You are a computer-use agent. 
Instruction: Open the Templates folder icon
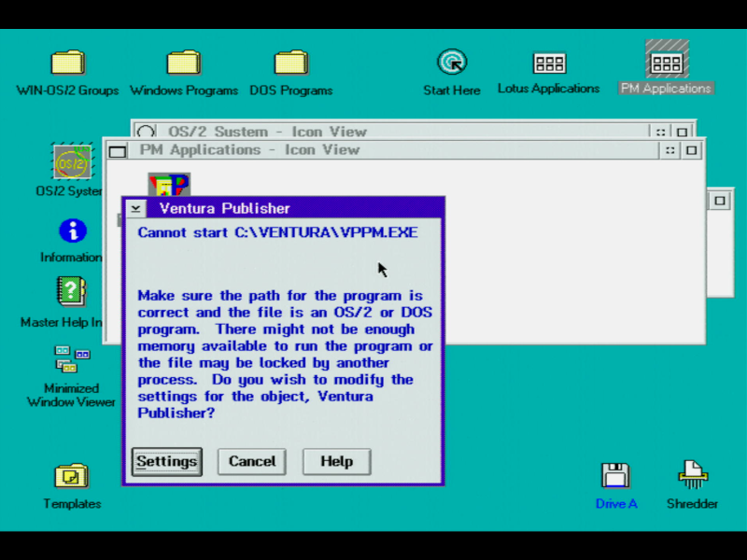tap(72, 475)
